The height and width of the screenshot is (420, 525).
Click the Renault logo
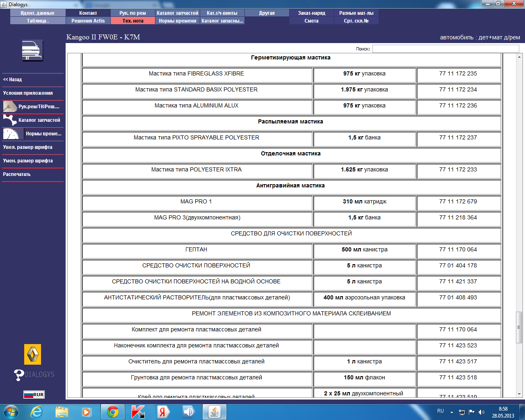point(33,354)
